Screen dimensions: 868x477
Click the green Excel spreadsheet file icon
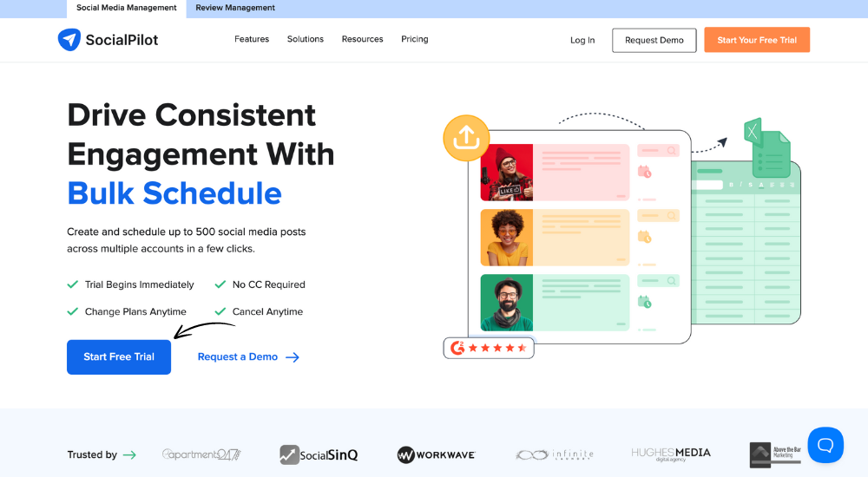[x=766, y=147]
